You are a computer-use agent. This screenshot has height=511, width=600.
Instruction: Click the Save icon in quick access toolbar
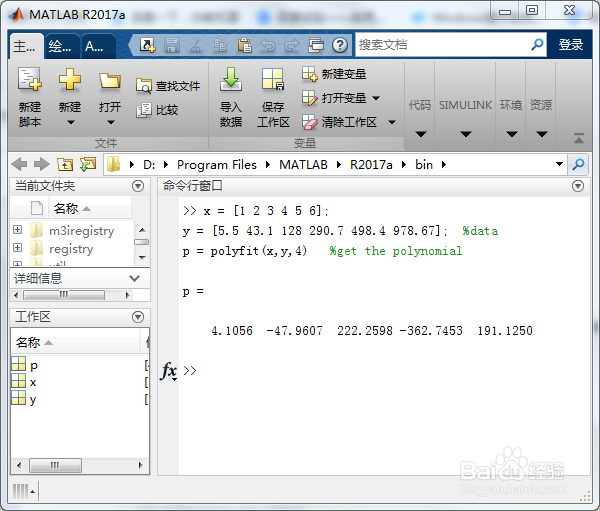pyautogui.click(x=172, y=45)
